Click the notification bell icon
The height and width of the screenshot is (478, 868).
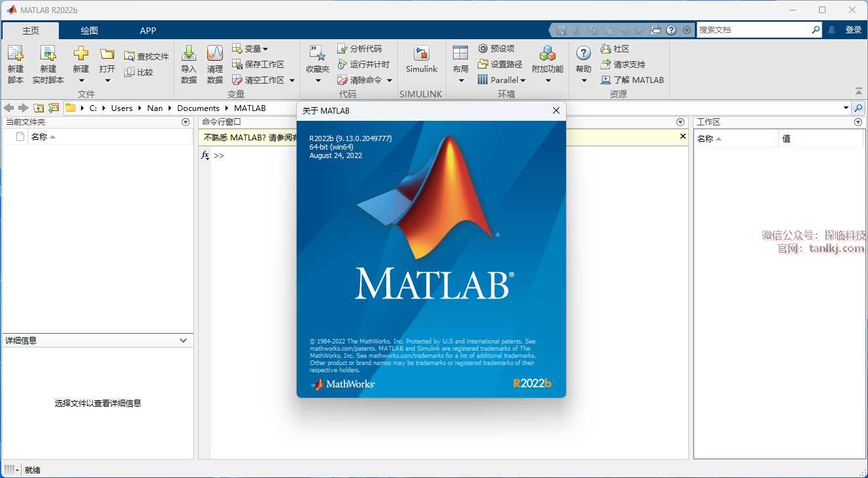pos(832,30)
